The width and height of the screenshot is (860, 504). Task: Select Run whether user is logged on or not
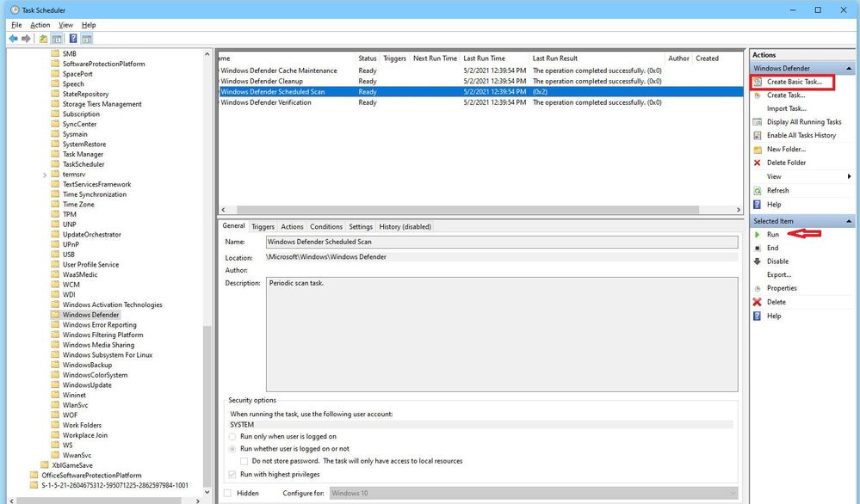click(232, 449)
